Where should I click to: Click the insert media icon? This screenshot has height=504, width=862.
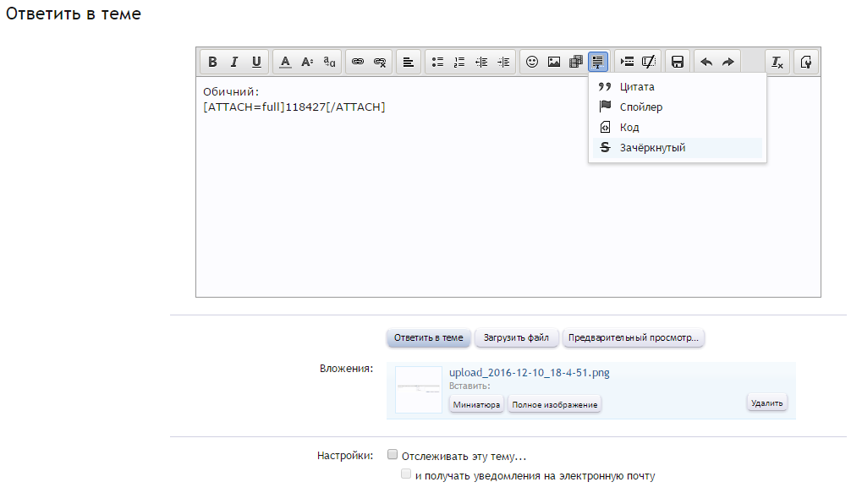pyautogui.click(x=576, y=62)
